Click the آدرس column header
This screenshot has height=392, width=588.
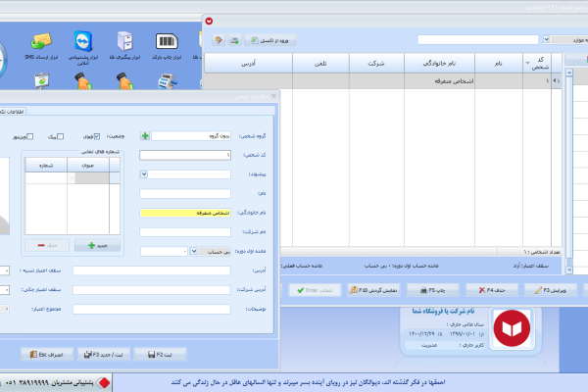(248, 63)
